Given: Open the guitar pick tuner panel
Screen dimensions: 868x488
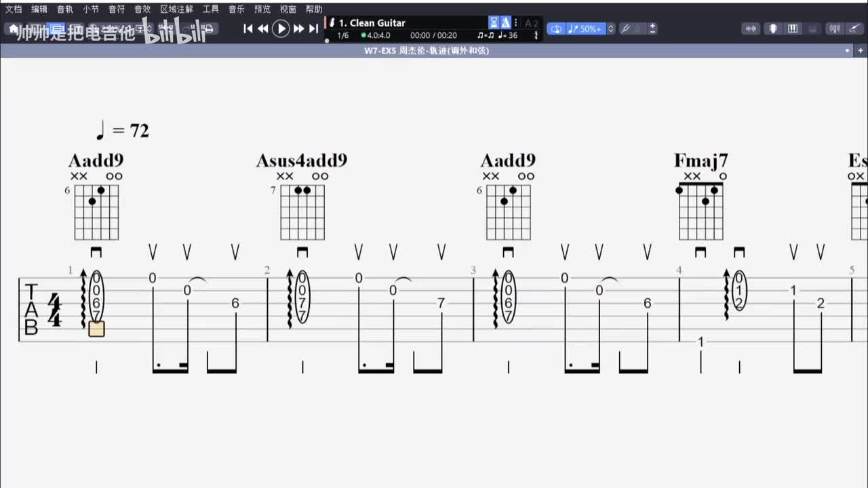Looking at the screenshot, I should [772, 28].
